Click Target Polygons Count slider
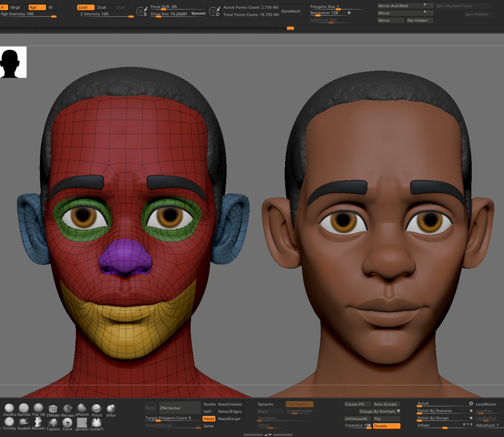The image size is (504, 437). (173, 419)
